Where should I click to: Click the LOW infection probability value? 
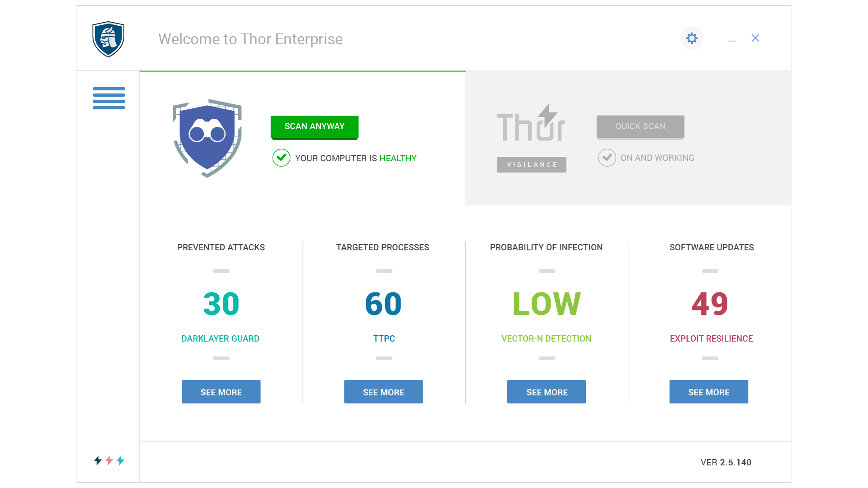click(547, 304)
